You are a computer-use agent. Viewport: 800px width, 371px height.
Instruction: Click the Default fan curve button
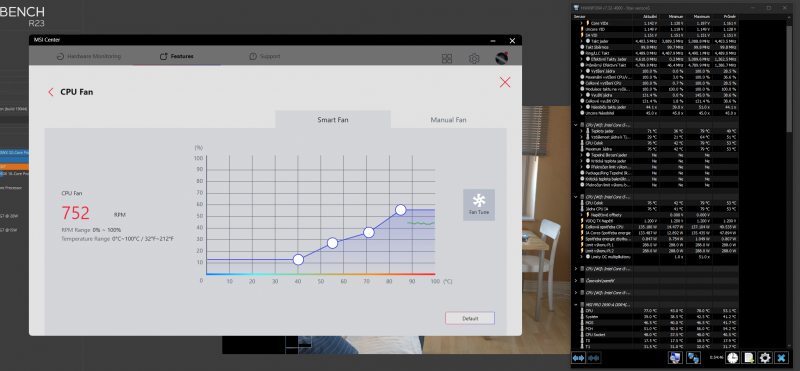click(x=470, y=318)
